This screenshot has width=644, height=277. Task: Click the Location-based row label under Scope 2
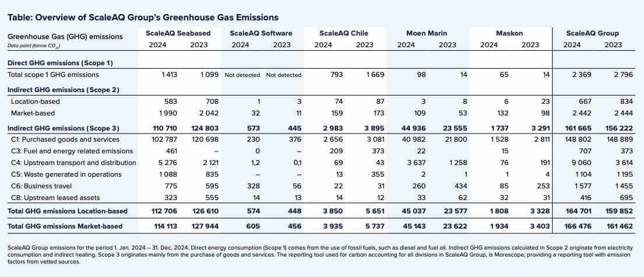(x=35, y=101)
